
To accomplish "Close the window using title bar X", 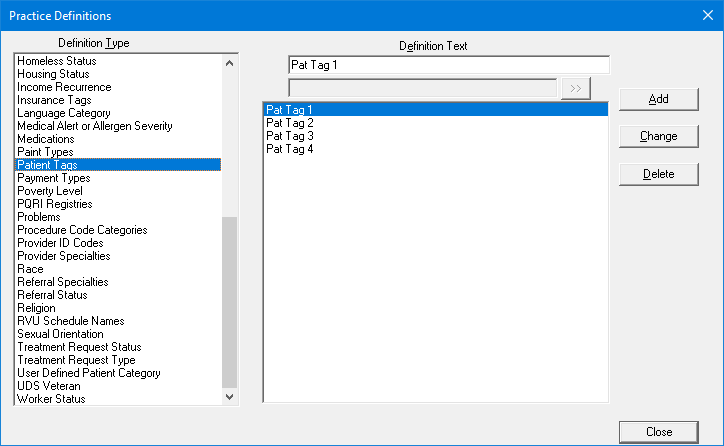I will point(705,15).
